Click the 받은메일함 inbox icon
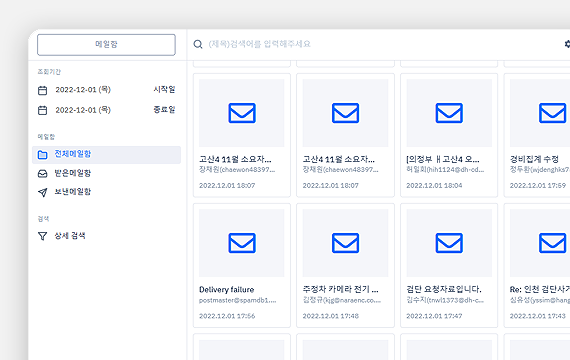Screen dimensions: 570x360 [43, 174]
